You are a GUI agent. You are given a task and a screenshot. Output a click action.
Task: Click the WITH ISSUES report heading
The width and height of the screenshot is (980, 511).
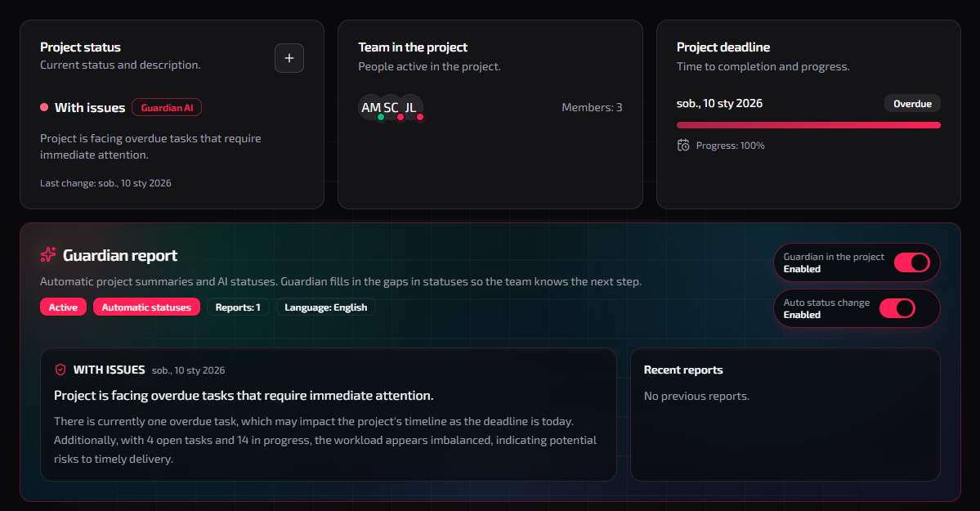tap(109, 370)
